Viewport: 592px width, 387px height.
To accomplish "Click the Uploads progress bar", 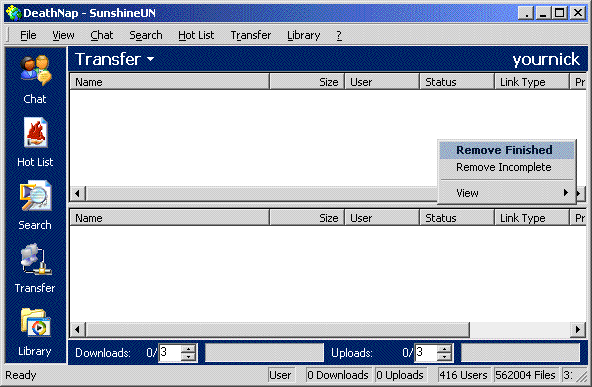I will tap(521, 353).
